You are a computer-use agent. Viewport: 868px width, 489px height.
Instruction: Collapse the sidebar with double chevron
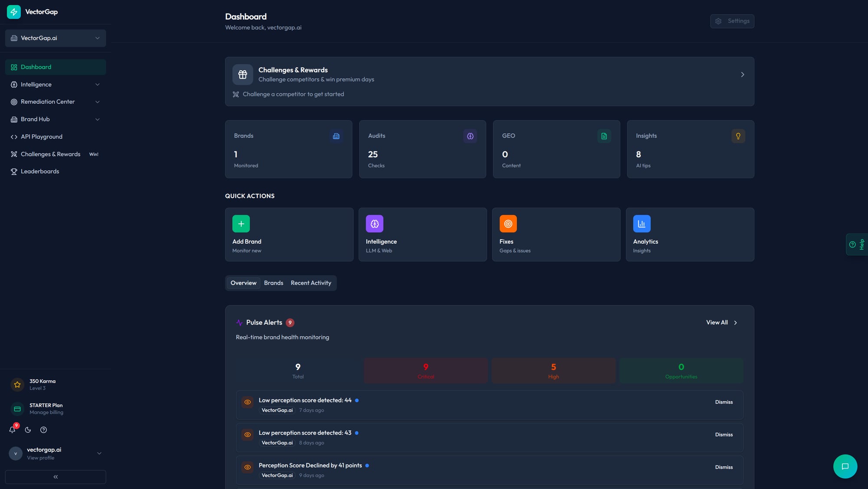point(56,477)
